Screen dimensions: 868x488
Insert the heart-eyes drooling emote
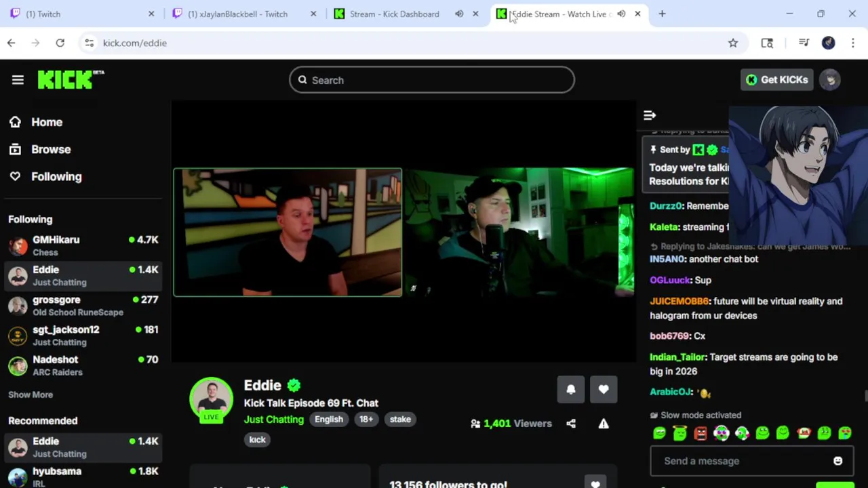(845, 432)
